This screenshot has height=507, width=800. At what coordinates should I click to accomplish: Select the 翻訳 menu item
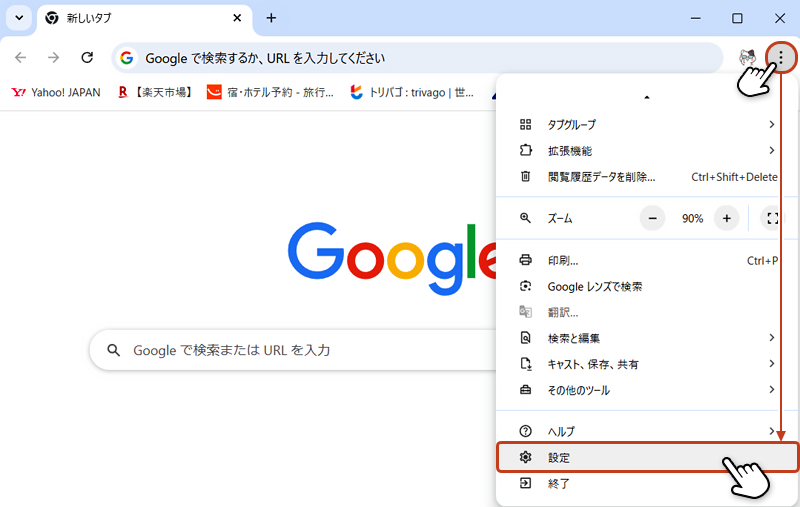[646, 312]
